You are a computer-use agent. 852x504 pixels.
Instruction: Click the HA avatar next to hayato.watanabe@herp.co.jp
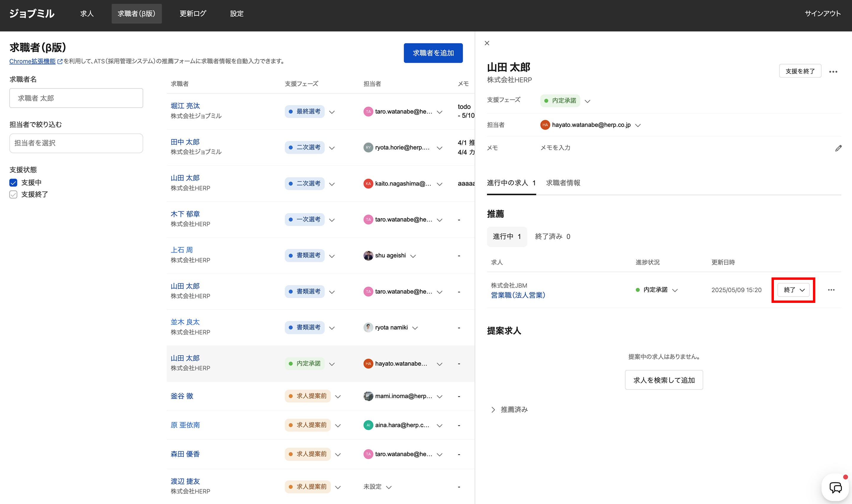tap(545, 125)
